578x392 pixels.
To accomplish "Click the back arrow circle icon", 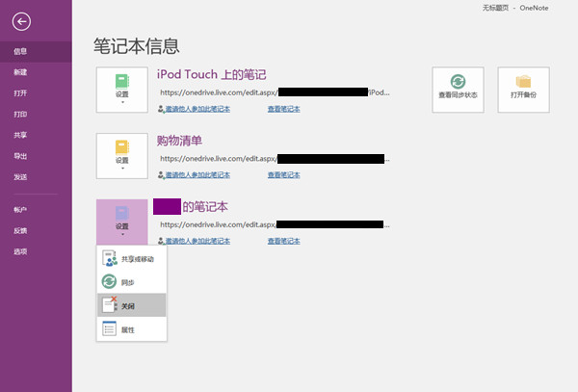I will (x=21, y=22).
